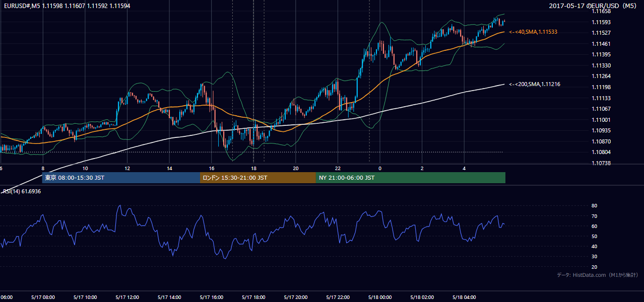Click hour label 20 under price chart

click(296, 168)
